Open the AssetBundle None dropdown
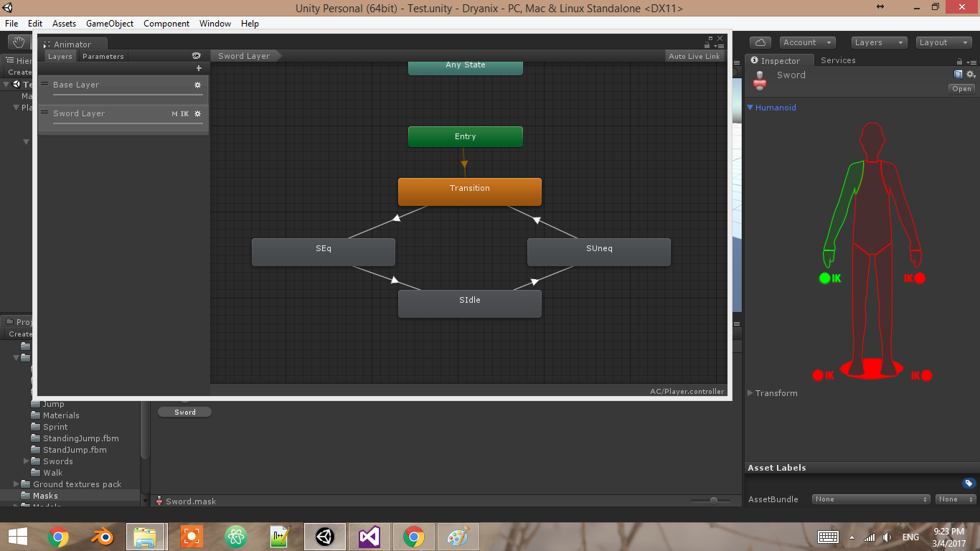Screen dimensions: 980x551 tap(871, 499)
